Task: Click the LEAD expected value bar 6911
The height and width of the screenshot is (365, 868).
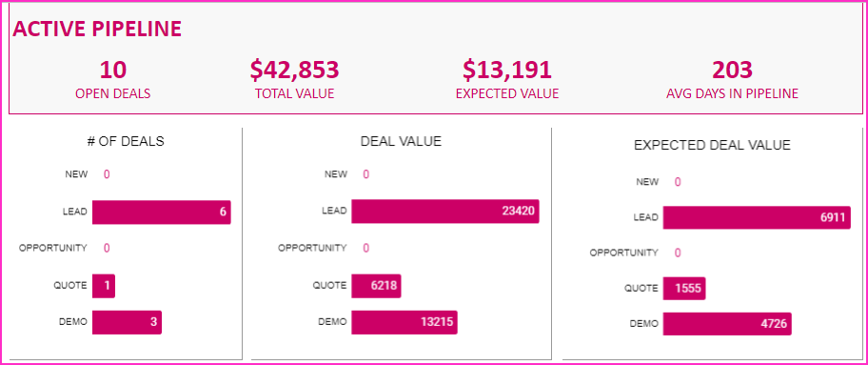Action: coord(757,217)
